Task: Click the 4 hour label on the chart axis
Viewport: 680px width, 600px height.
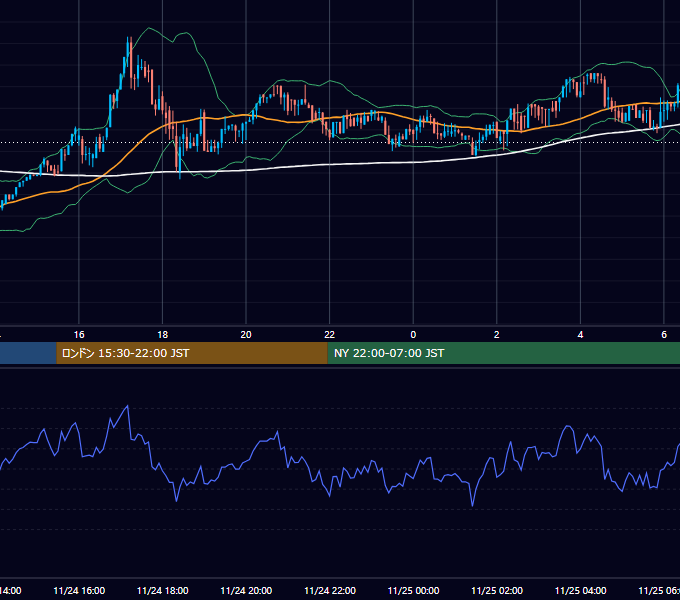Action: click(580, 335)
